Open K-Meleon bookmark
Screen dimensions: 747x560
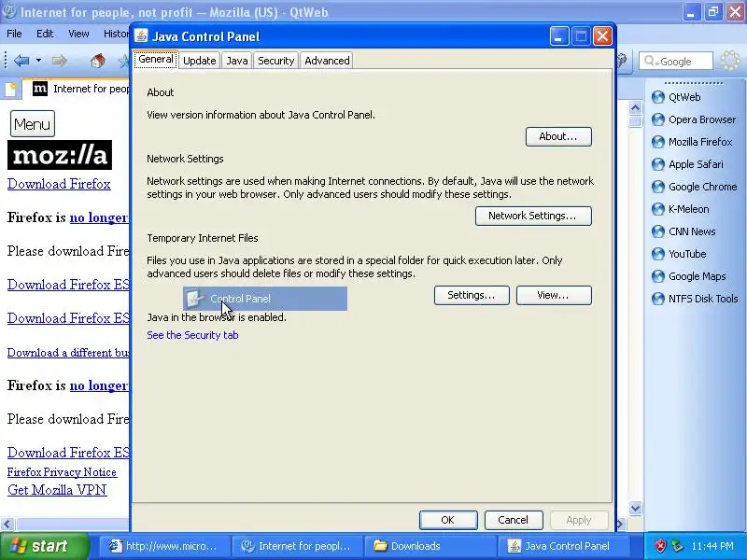coord(681,209)
